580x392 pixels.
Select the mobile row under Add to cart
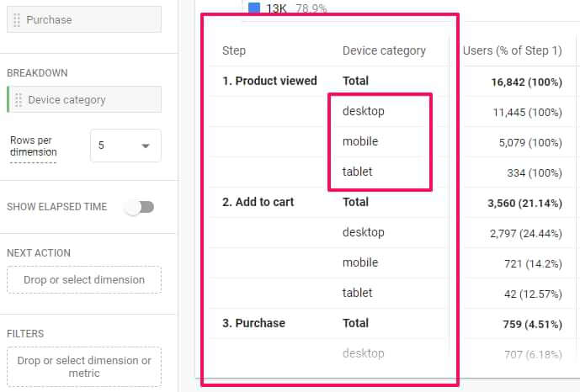coord(360,262)
